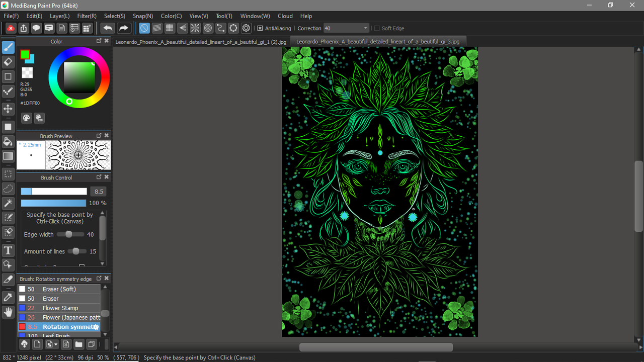
Task: Open the Correction value dropdown
Action: [x=366, y=28]
